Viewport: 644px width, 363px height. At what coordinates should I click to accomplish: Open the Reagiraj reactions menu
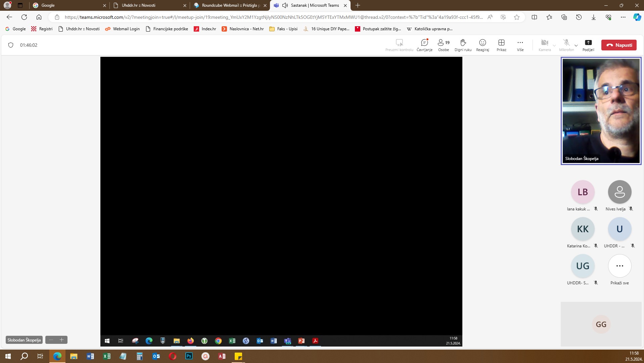click(x=482, y=45)
